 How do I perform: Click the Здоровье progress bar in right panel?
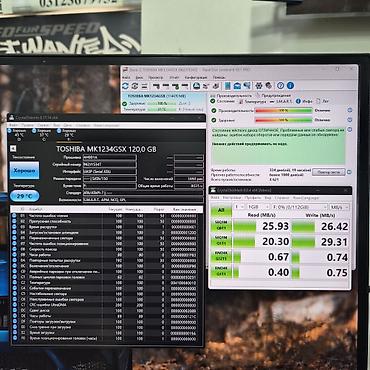[284, 120]
